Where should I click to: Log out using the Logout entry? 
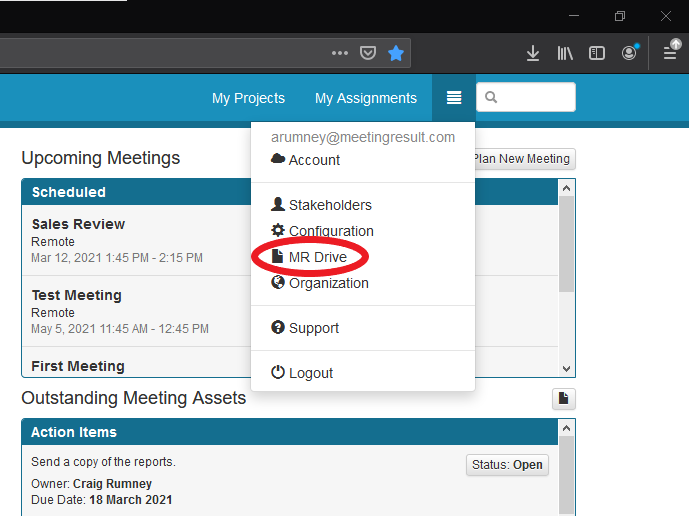tap(310, 373)
